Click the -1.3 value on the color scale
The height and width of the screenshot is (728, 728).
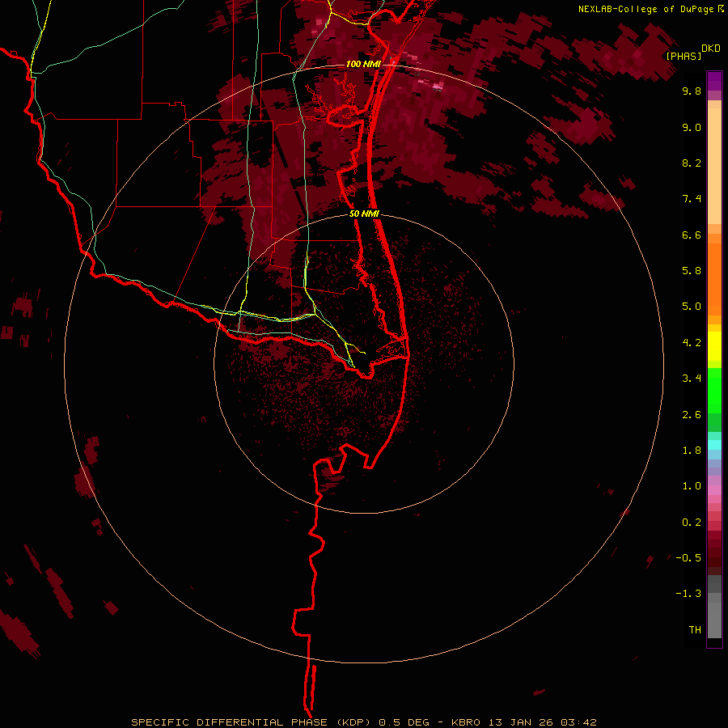(x=688, y=594)
